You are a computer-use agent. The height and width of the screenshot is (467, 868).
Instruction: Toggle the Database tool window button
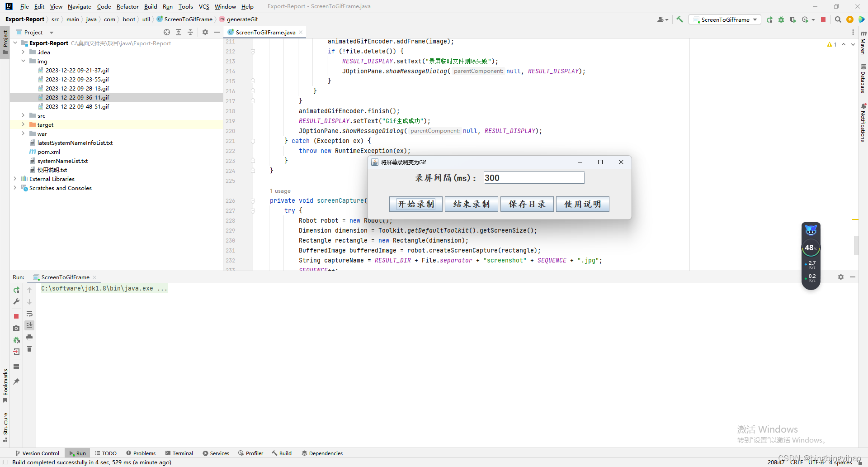(863, 78)
